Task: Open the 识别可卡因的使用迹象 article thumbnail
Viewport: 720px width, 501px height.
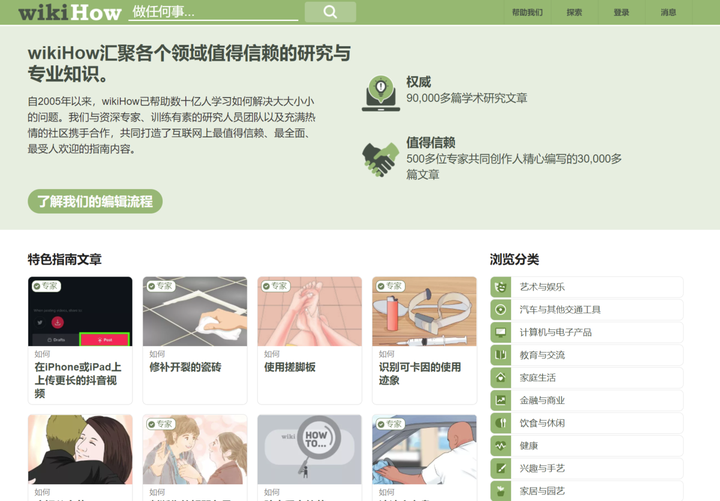Action: point(425,311)
